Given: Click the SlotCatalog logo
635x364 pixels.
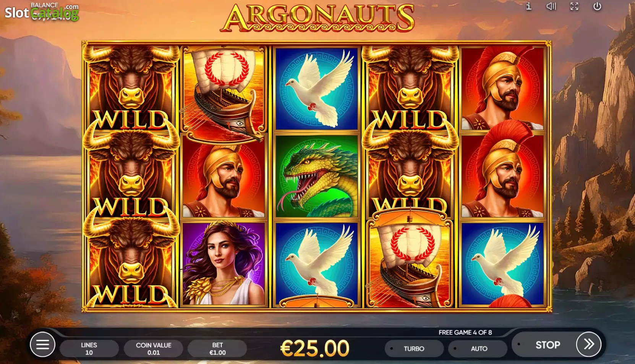Looking at the screenshot, I should tap(42, 12).
